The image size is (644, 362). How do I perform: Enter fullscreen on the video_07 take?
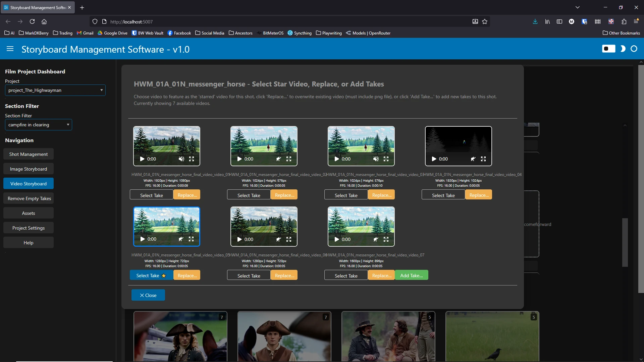(x=386, y=239)
